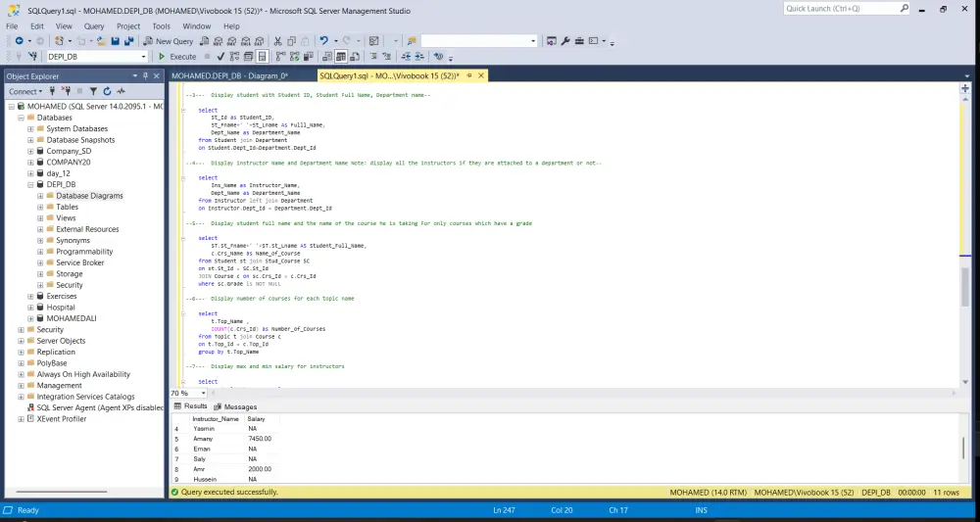Click the Refresh icon in Object Explorer
Image resolution: width=980 pixels, height=522 pixels.
107,91
